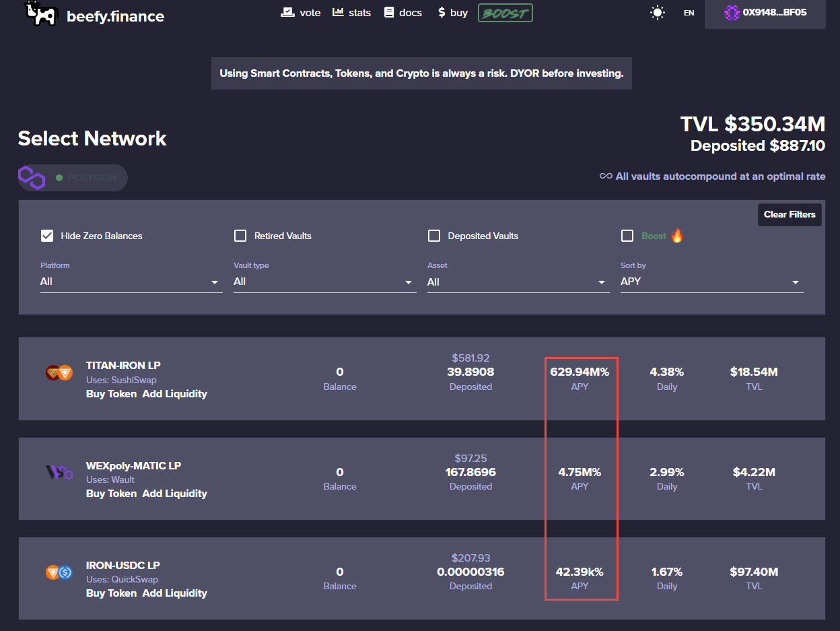Open the Sort by APY dropdown

click(712, 281)
